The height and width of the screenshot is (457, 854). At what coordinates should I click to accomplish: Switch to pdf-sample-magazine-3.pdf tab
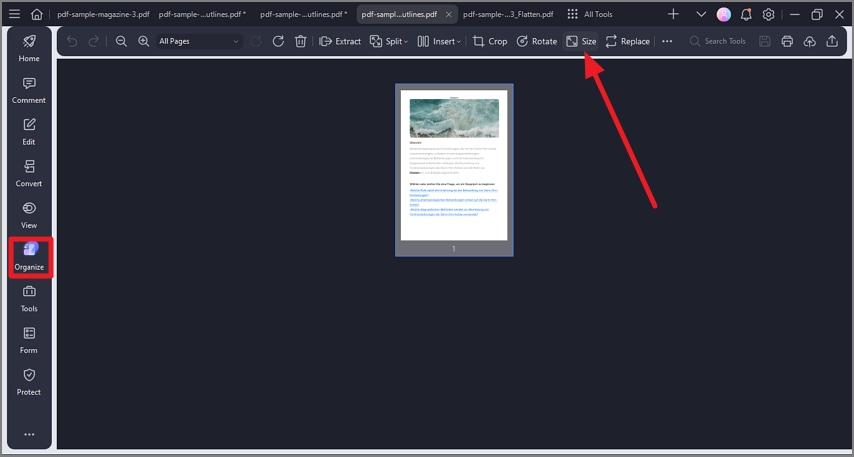[x=103, y=14]
